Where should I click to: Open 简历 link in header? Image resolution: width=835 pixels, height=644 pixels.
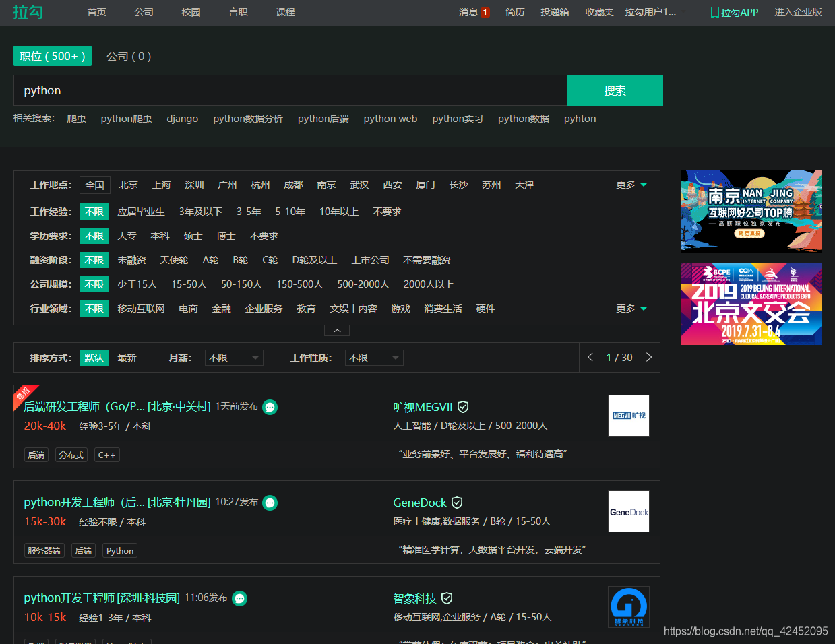(x=515, y=12)
